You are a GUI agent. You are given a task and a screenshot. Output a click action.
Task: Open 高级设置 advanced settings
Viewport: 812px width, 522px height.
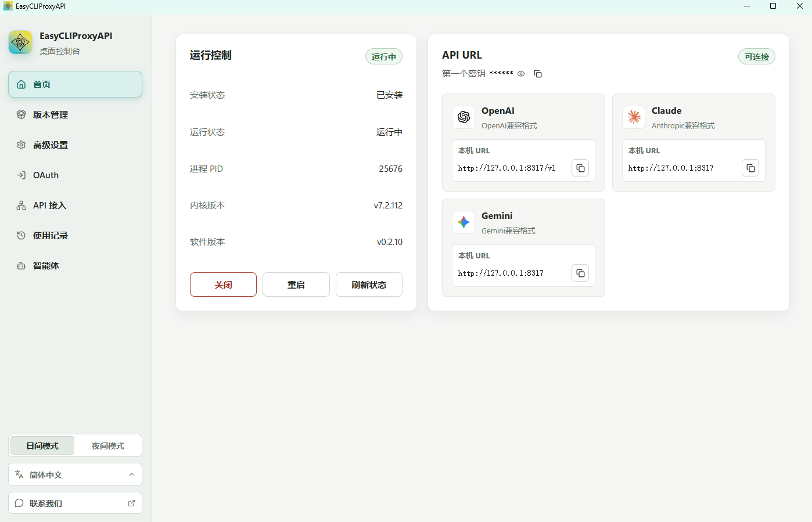point(75,145)
